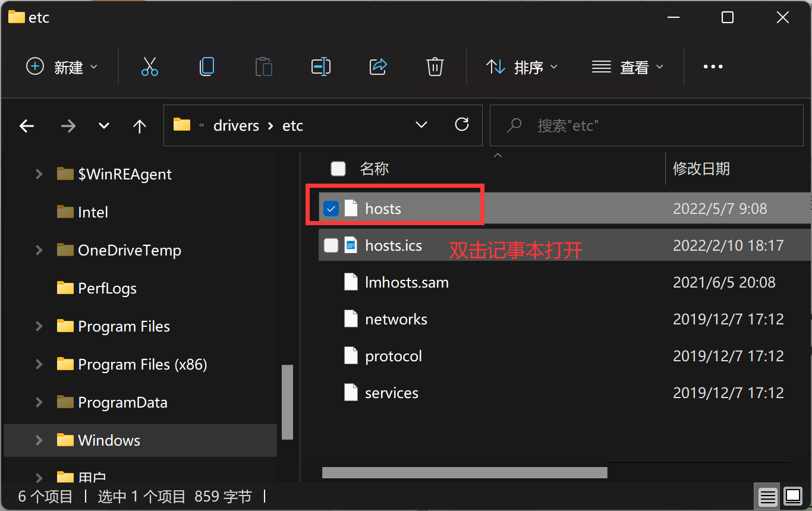Click the Rename icon in toolbar

(321, 67)
